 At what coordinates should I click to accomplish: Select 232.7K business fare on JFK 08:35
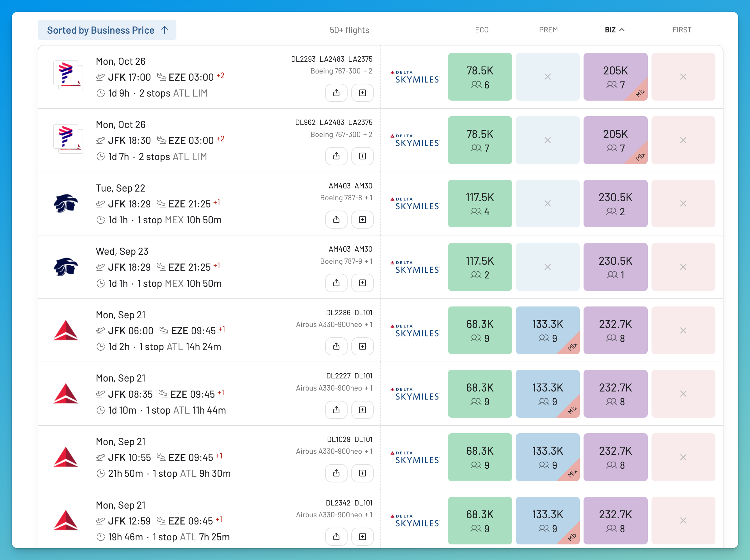pos(615,394)
